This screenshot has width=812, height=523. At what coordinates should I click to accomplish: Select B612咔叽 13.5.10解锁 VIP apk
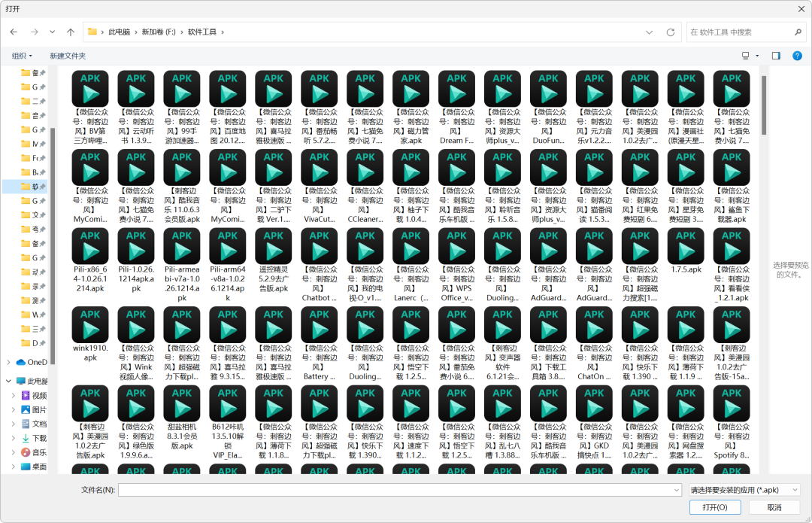coord(228,422)
